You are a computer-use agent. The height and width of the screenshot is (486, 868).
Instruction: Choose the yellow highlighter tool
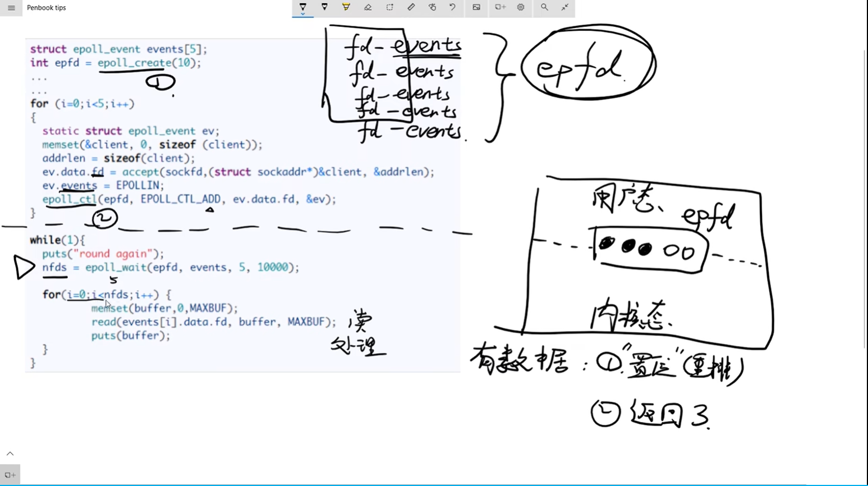tap(346, 7)
